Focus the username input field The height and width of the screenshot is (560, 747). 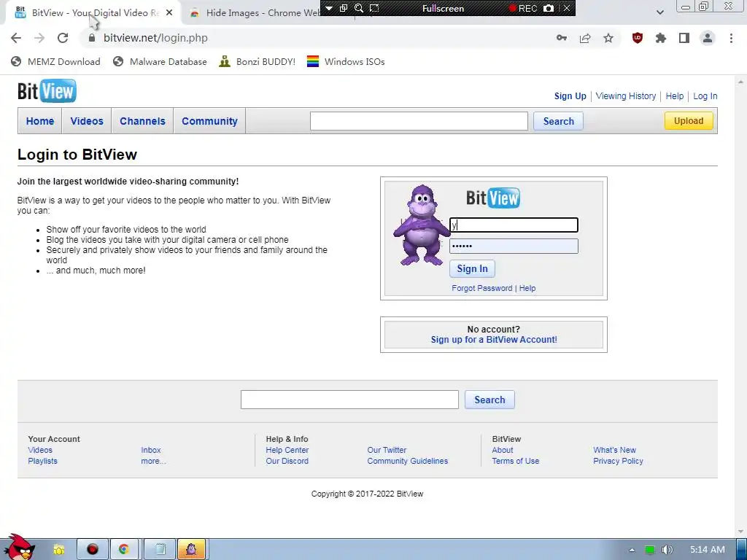514,225
